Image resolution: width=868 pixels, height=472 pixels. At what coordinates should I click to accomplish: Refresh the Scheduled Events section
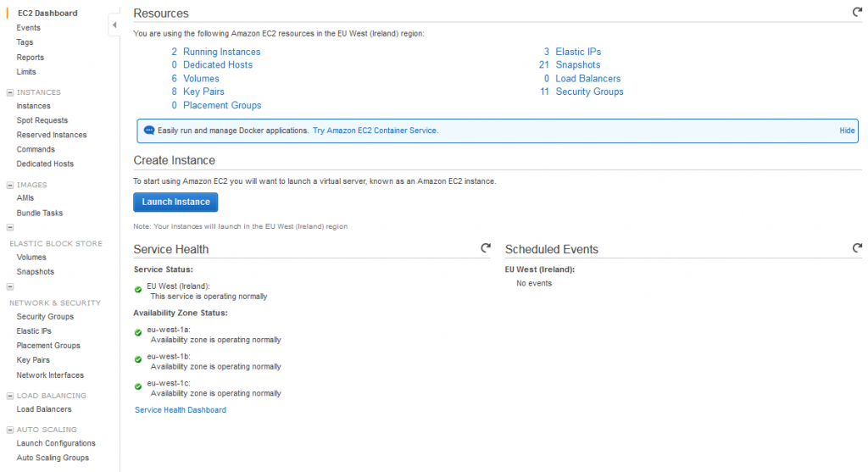(857, 248)
